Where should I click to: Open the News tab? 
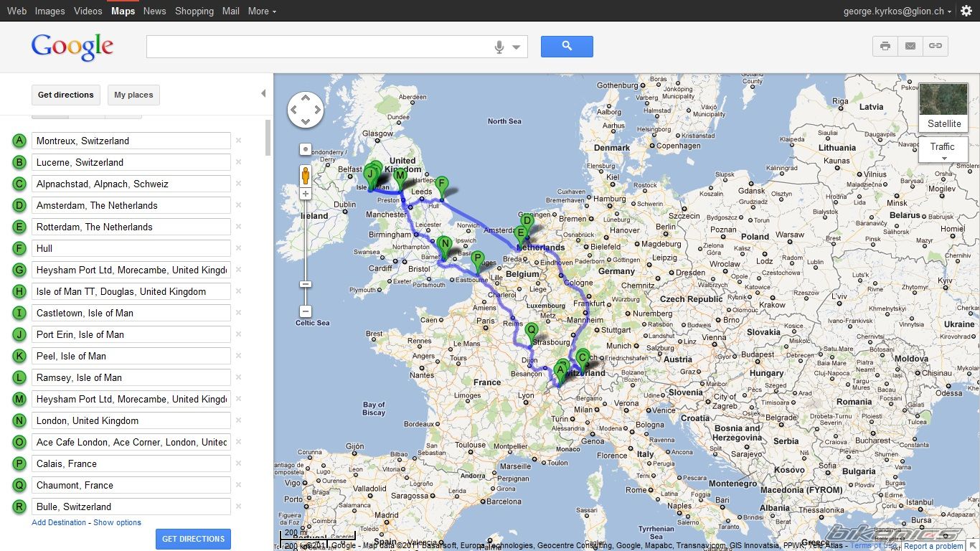point(154,11)
